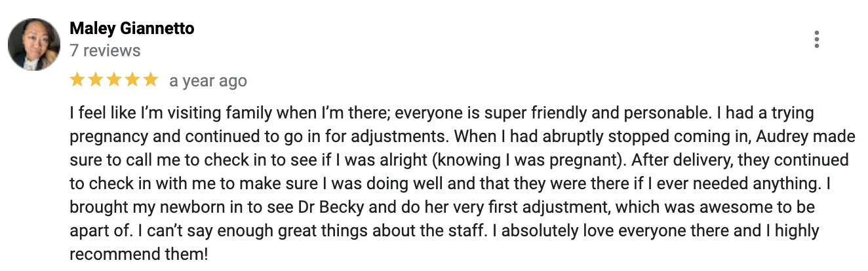
Task: Click the first yellow rating star
Action: pyautogui.click(x=77, y=80)
